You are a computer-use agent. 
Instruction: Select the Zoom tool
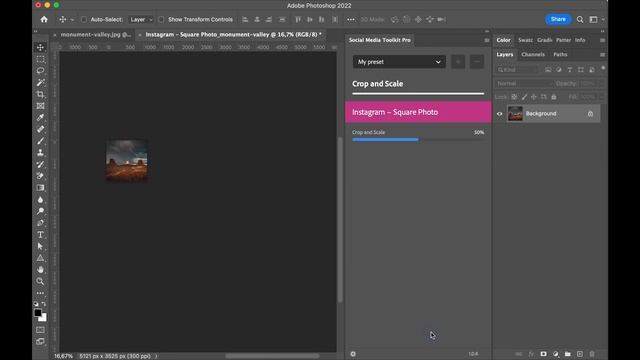coord(40,281)
